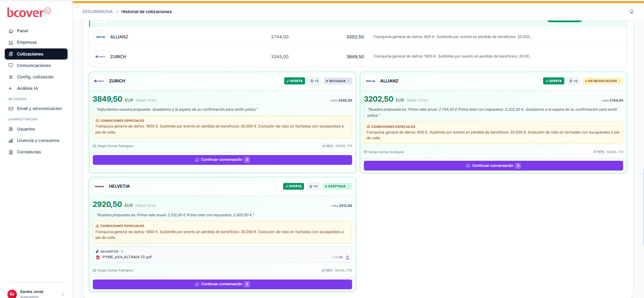Click Sergio Gomez Rodriguez on the HELVETIA card
Viewport: 644px width, 298px height.
115,271
